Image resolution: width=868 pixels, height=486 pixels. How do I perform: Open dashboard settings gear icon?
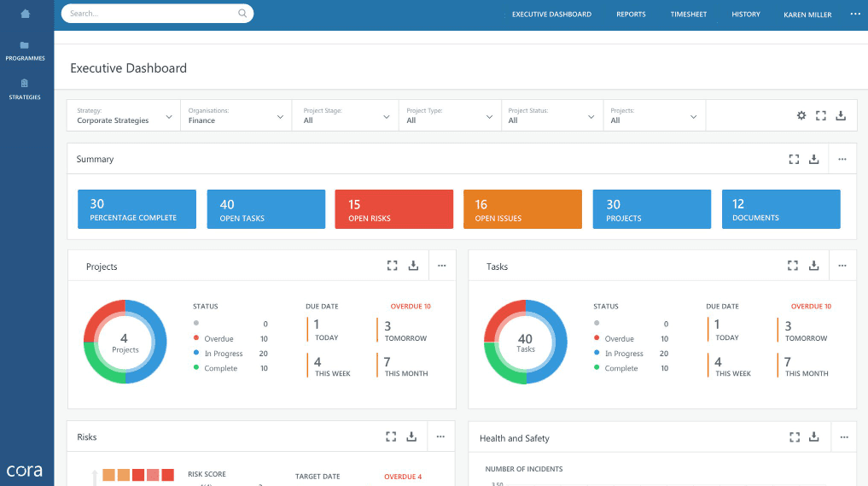coord(801,115)
